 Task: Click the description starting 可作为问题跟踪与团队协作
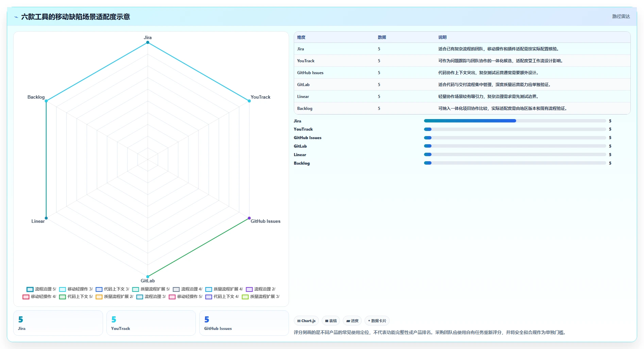501,61
